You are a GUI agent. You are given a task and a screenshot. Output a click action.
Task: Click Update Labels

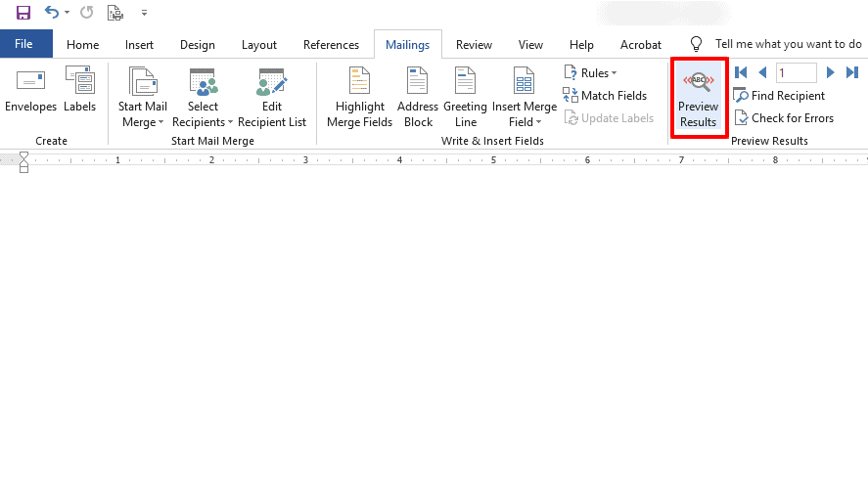(609, 118)
